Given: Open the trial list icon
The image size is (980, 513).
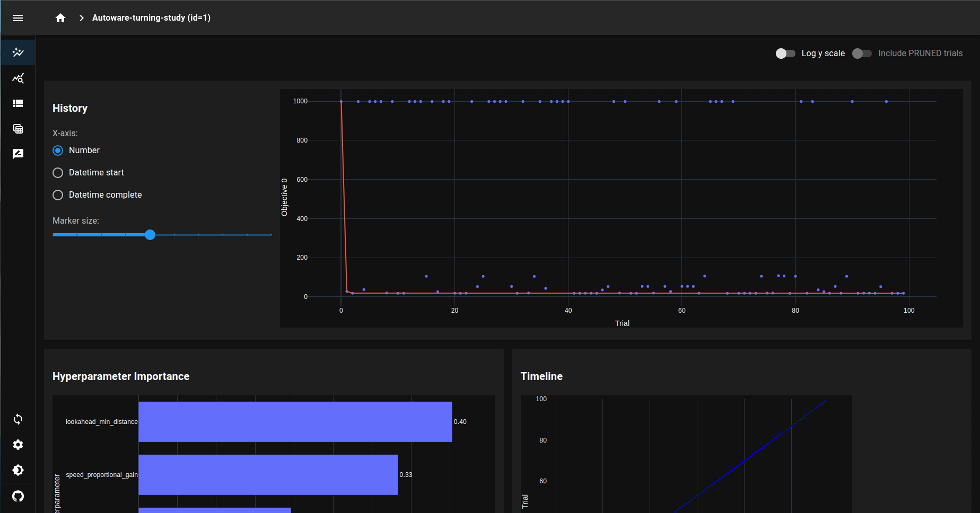Looking at the screenshot, I should pos(18,103).
